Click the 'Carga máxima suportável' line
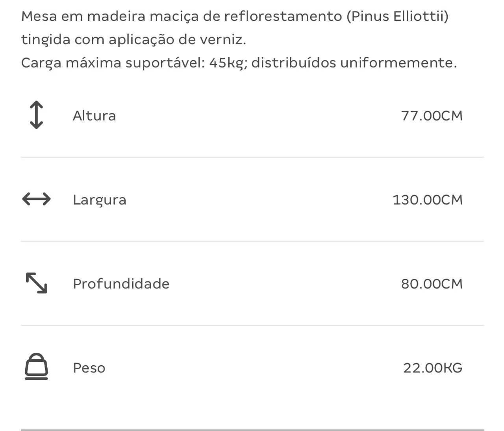Image resolution: width=504 pixels, height=431 pixels. point(239,63)
